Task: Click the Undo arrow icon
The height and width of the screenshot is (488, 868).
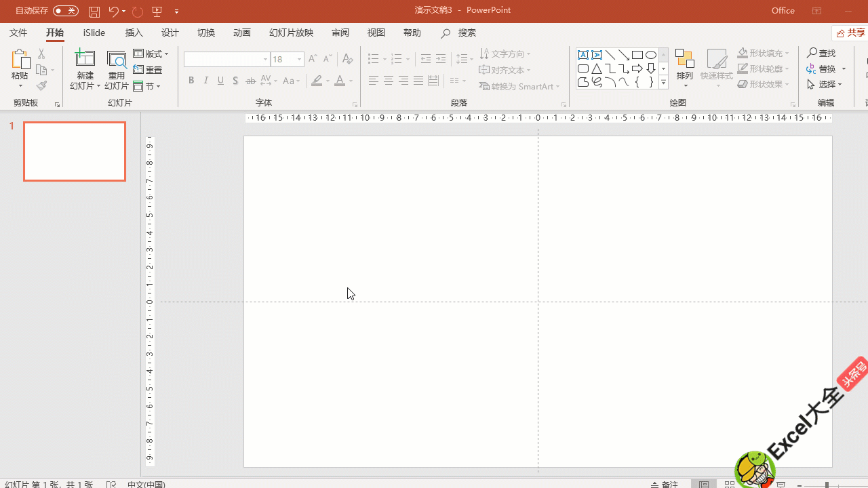Action: point(113,12)
